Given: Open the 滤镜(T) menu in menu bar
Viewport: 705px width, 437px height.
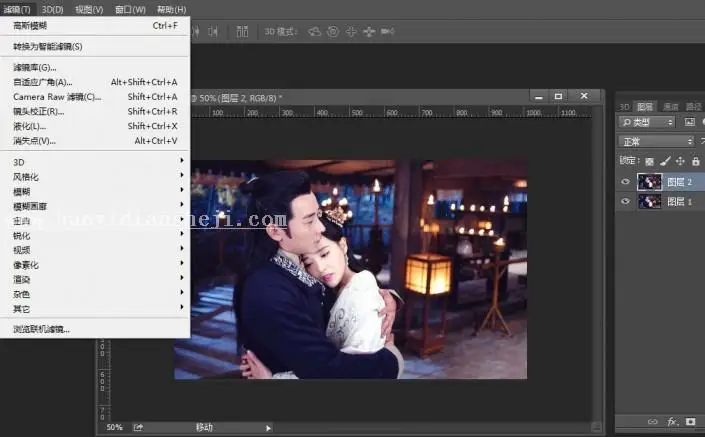Looking at the screenshot, I should [17, 9].
